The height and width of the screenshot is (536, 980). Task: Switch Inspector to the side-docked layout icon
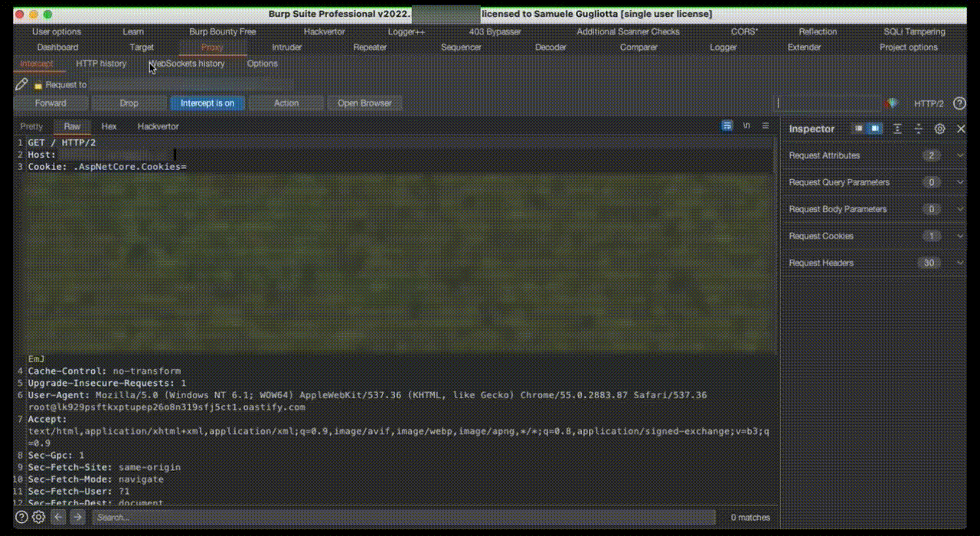875,129
